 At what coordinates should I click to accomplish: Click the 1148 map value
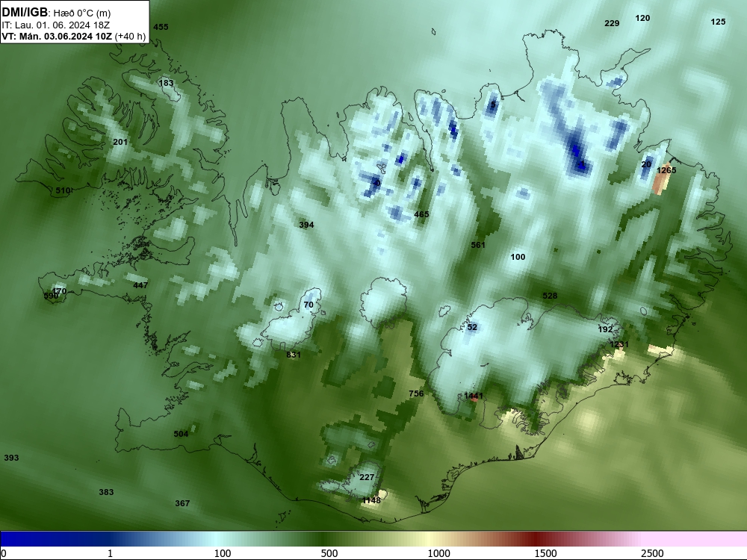[371, 500]
